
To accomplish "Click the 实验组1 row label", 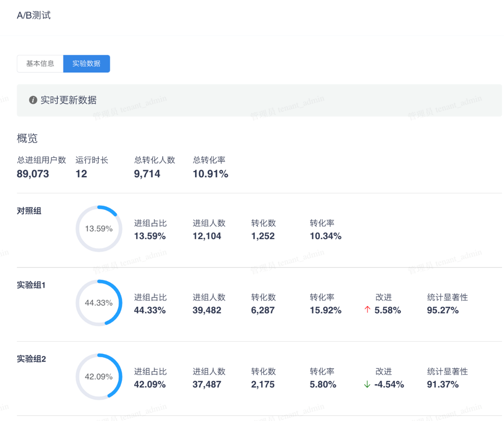I will click(x=31, y=285).
